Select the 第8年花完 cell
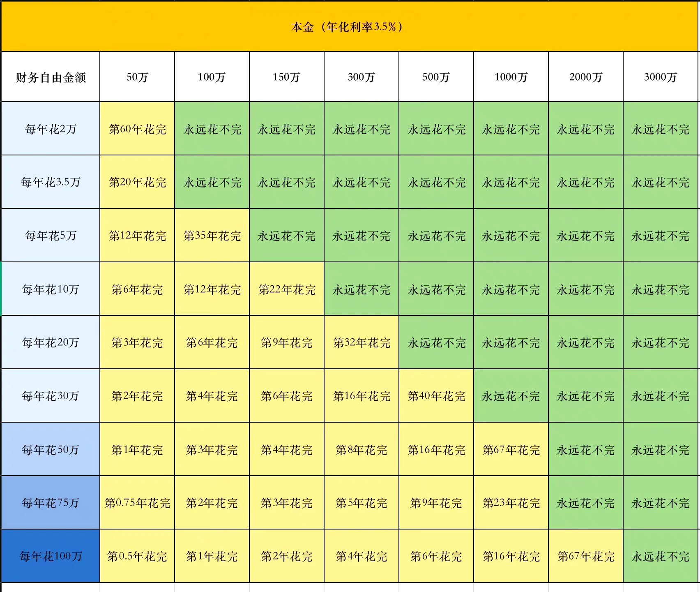 [x=362, y=449]
